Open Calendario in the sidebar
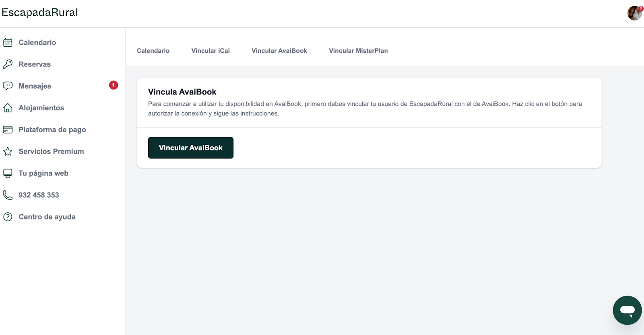 [37, 43]
